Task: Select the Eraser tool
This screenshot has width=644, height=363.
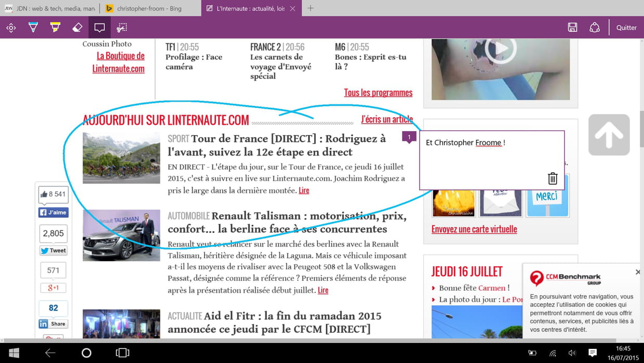Action: click(x=77, y=28)
